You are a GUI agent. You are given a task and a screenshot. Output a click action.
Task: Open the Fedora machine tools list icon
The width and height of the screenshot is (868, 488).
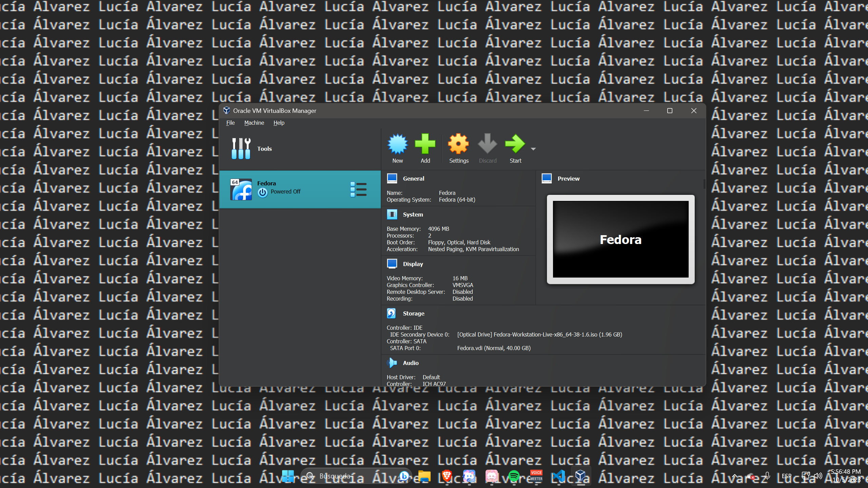pos(358,189)
